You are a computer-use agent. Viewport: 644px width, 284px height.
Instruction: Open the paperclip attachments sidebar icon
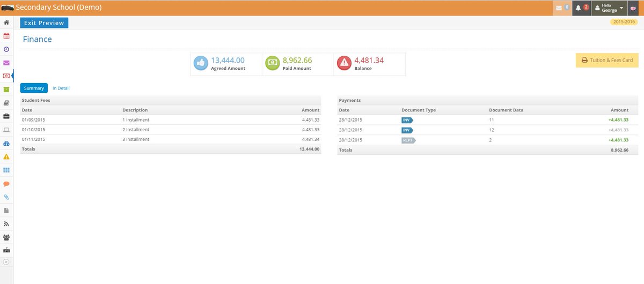6,197
